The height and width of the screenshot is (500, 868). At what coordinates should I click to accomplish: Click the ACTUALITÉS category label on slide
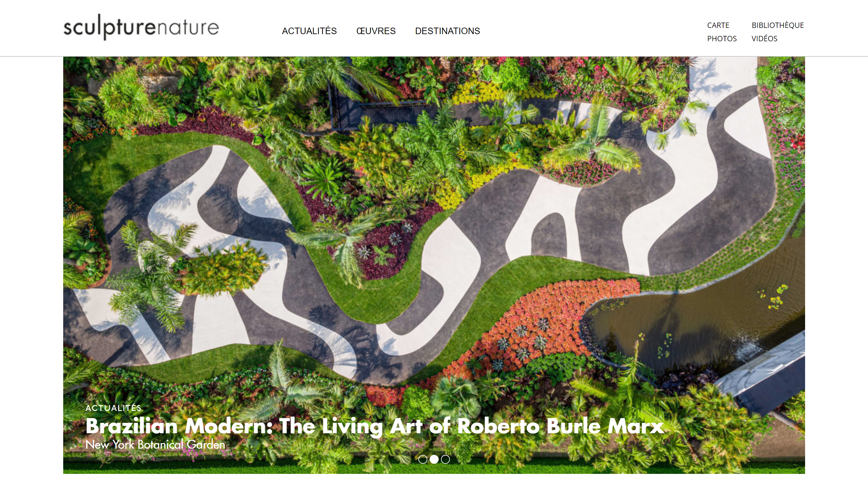(x=113, y=408)
